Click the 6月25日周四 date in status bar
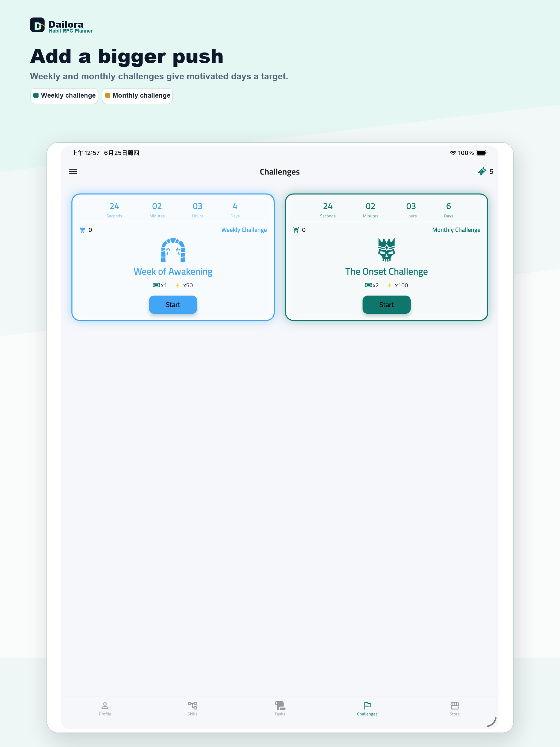Image resolution: width=560 pixels, height=747 pixels. pos(122,153)
